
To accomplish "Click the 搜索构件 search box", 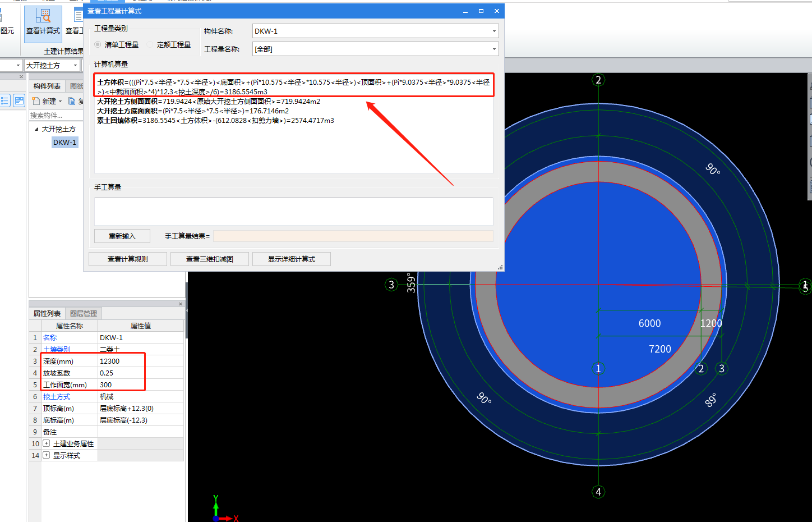I will click(56, 115).
